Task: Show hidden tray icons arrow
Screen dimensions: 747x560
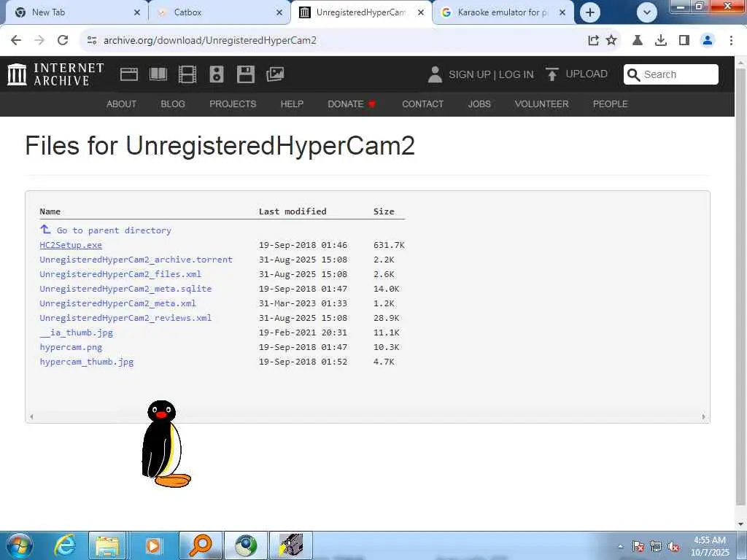Action: 620,546
